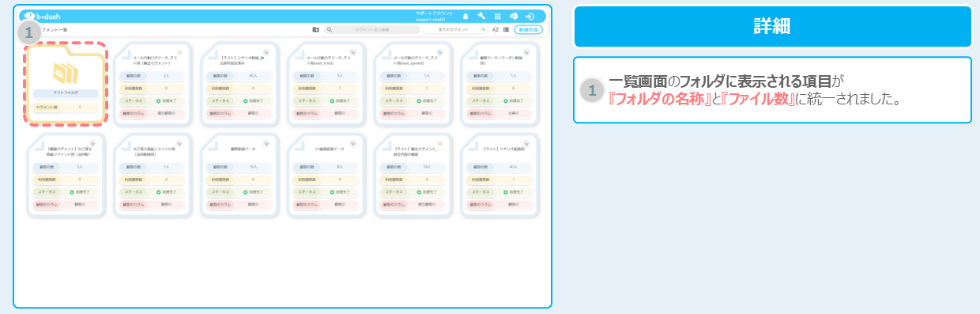Expand the 全てのセグメント filter dropdown

(x=455, y=29)
